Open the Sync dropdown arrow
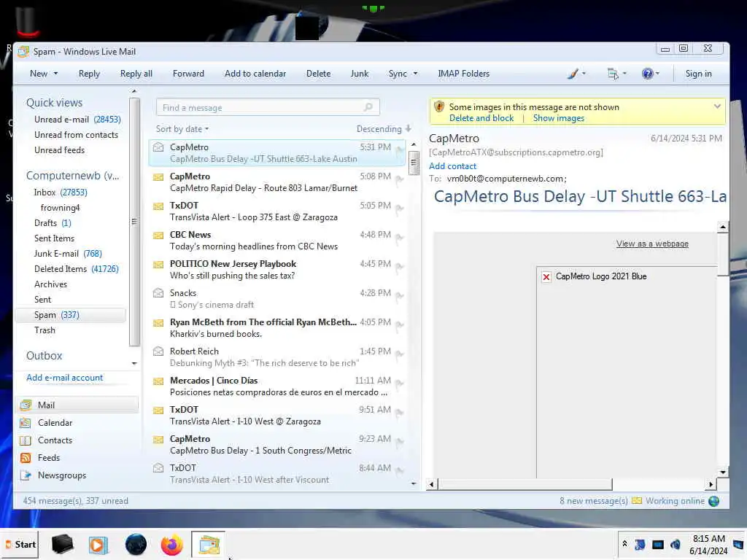The width and height of the screenshot is (747, 560). pyautogui.click(x=415, y=74)
